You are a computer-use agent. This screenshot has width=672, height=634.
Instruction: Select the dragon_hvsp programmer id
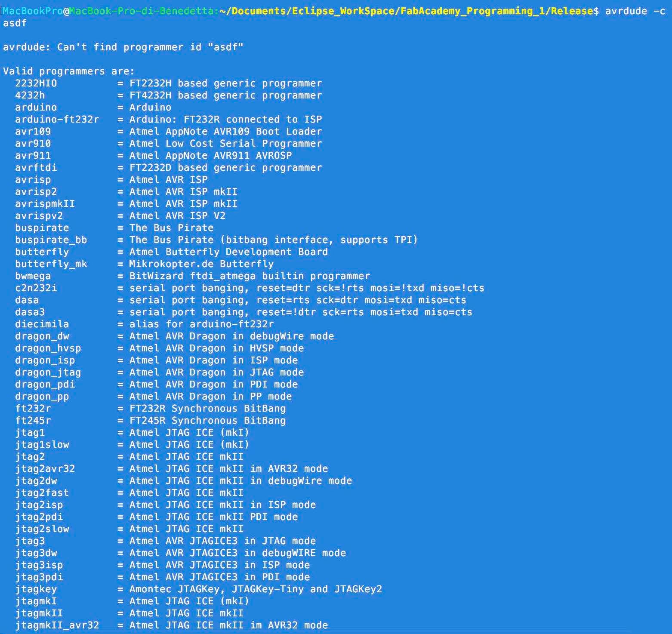(48, 348)
